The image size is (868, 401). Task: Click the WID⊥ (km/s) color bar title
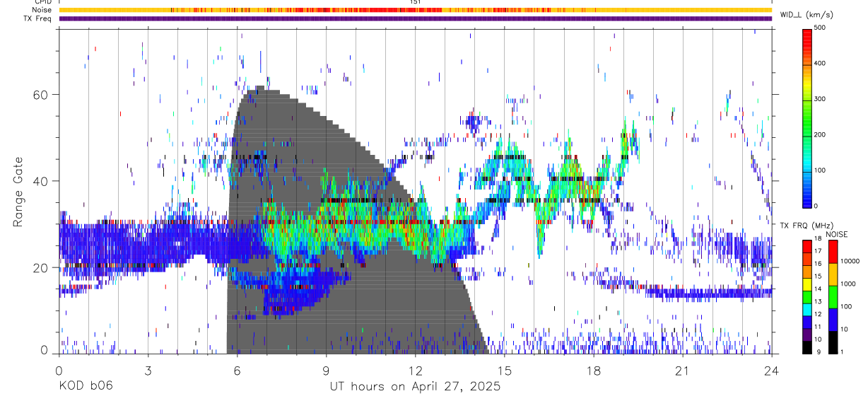[806, 14]
